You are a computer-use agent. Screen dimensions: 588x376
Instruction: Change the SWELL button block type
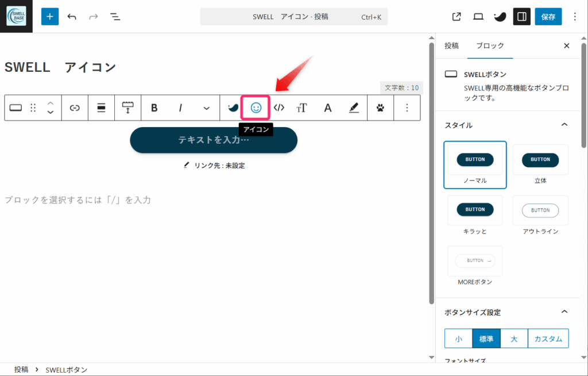pyautogui.click(x=16, y=108)
